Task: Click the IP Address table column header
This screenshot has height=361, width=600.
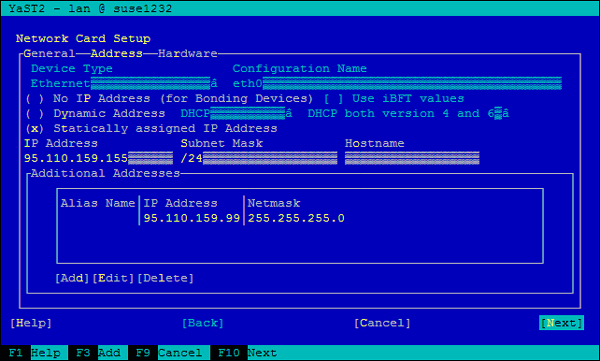Action: click(180, 203)
